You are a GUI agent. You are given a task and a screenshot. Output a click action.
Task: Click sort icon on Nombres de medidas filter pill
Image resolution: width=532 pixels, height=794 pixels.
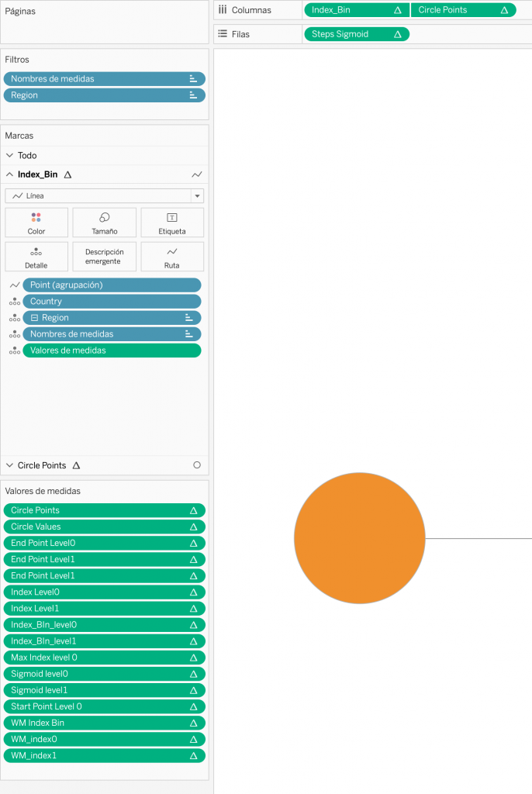(x=193, y=78)
